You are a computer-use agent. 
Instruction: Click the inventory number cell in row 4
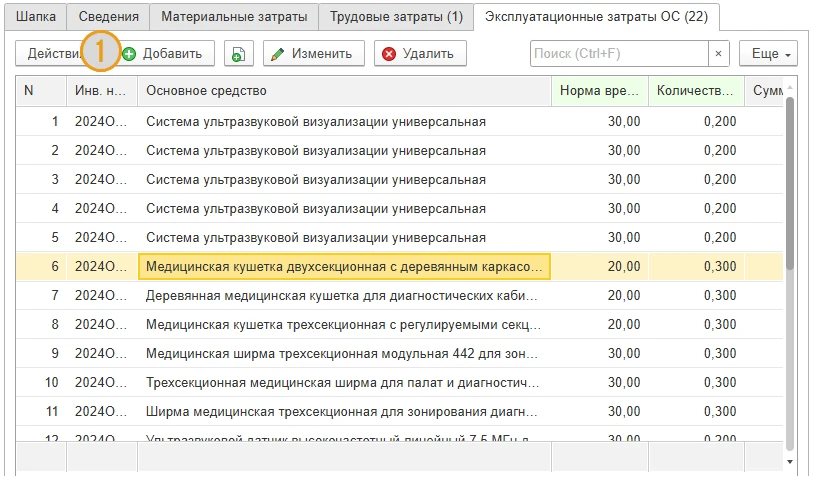(x=102, y=209)
